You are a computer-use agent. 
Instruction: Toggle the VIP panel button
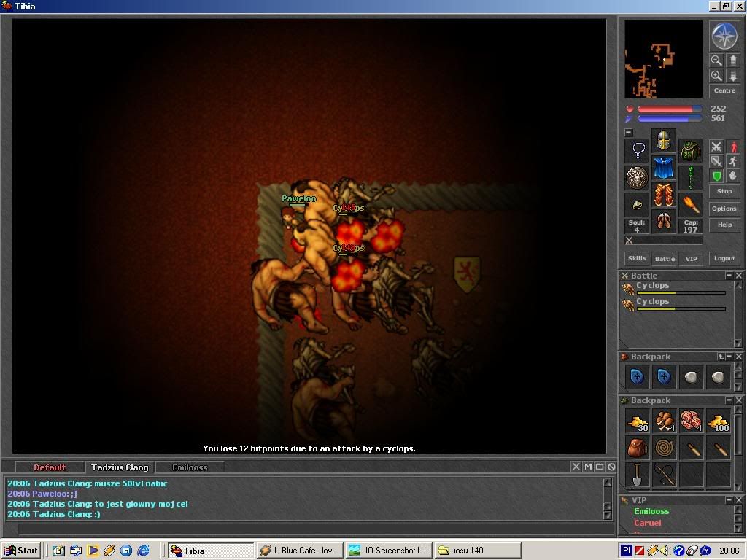pyautogui.click(x=692, y=258)
